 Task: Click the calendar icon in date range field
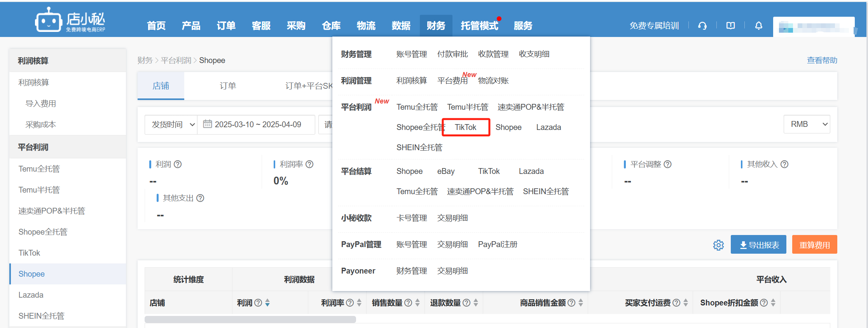208,124
